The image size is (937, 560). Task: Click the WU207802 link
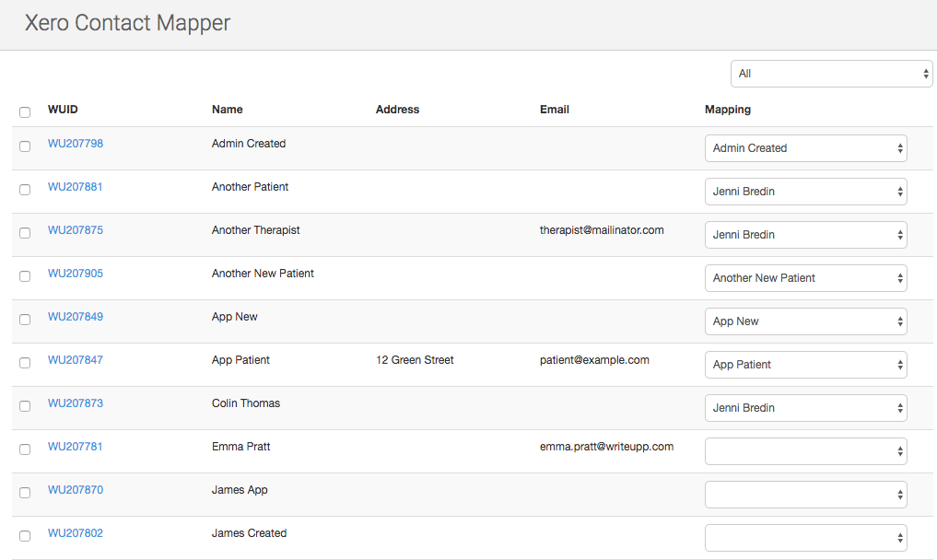tap(76, 533)
